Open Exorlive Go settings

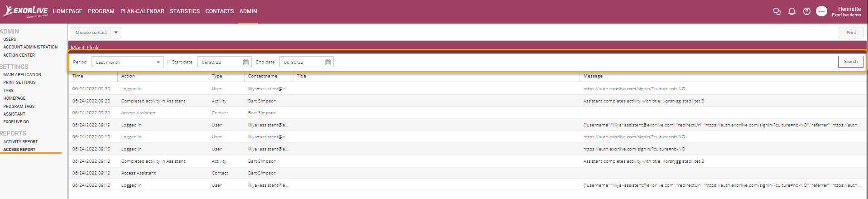point(16,122)
